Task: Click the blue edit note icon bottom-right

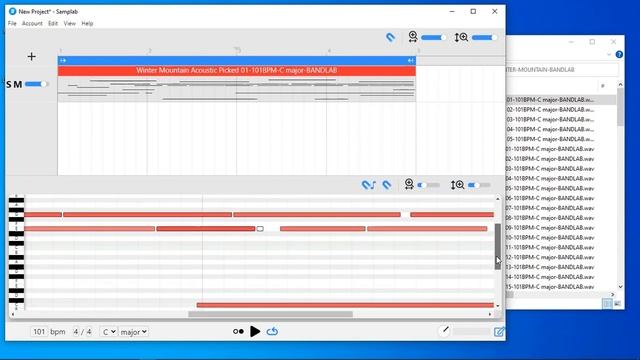Action: [x=499, y=331]
